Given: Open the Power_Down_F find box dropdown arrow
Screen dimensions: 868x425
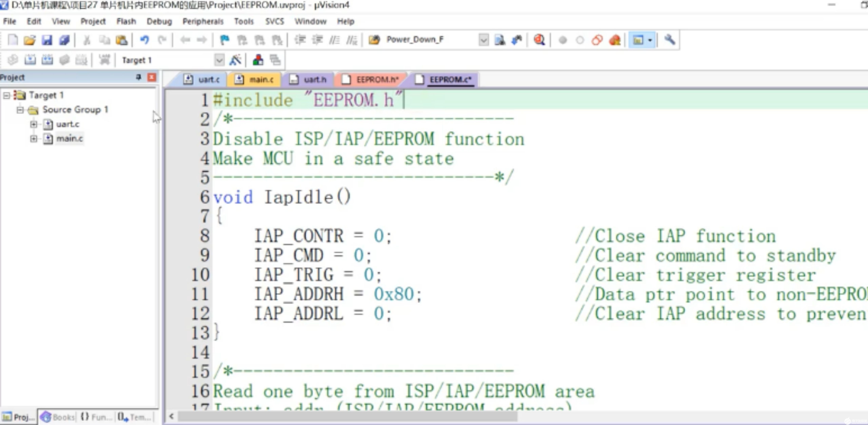Looking at the screenshot, I should coord(484,40).
